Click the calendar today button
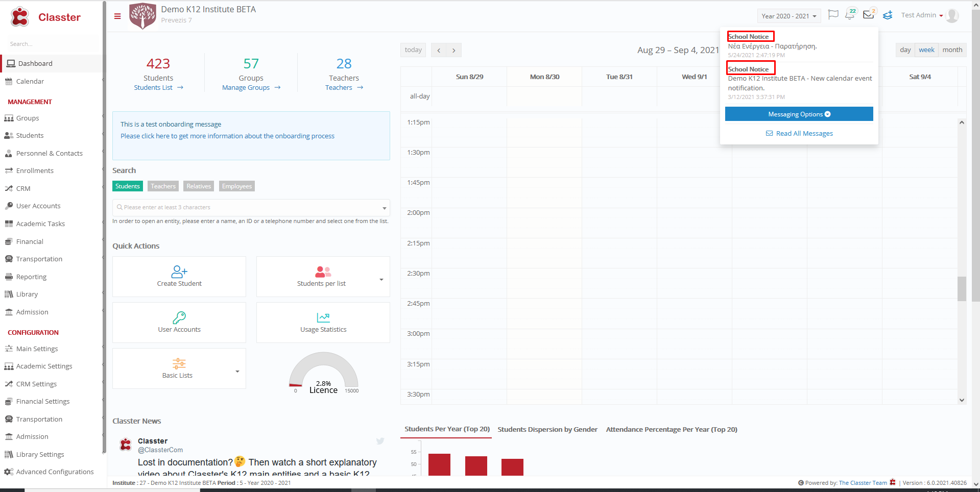The image size is (980, 492). pyautogui.click(x=413, y=50)
